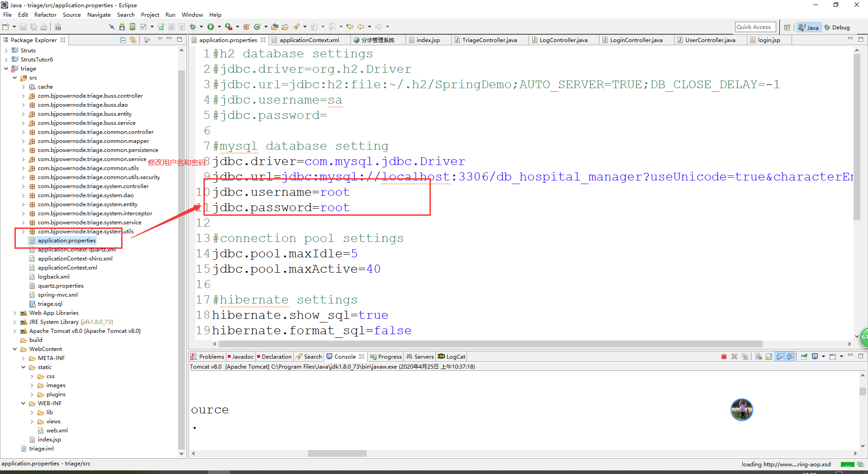
Task: Minimize the Console view panel
Action: tap(850, 355)
